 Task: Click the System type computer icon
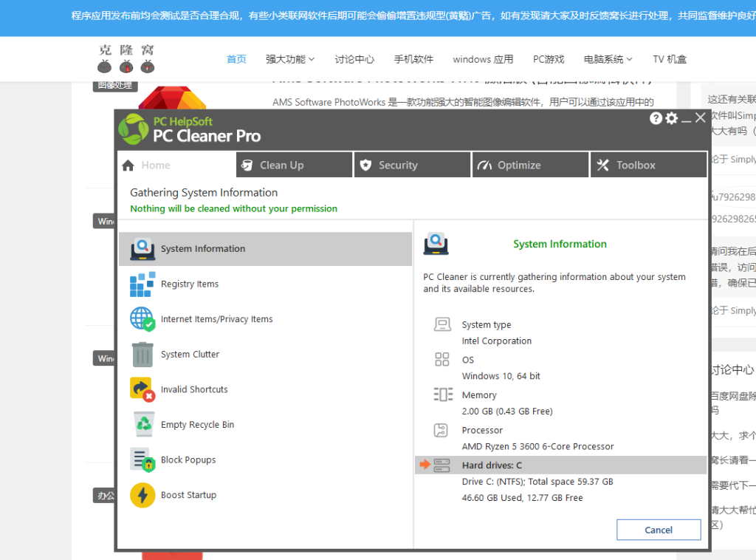click(x=442, y=324)
